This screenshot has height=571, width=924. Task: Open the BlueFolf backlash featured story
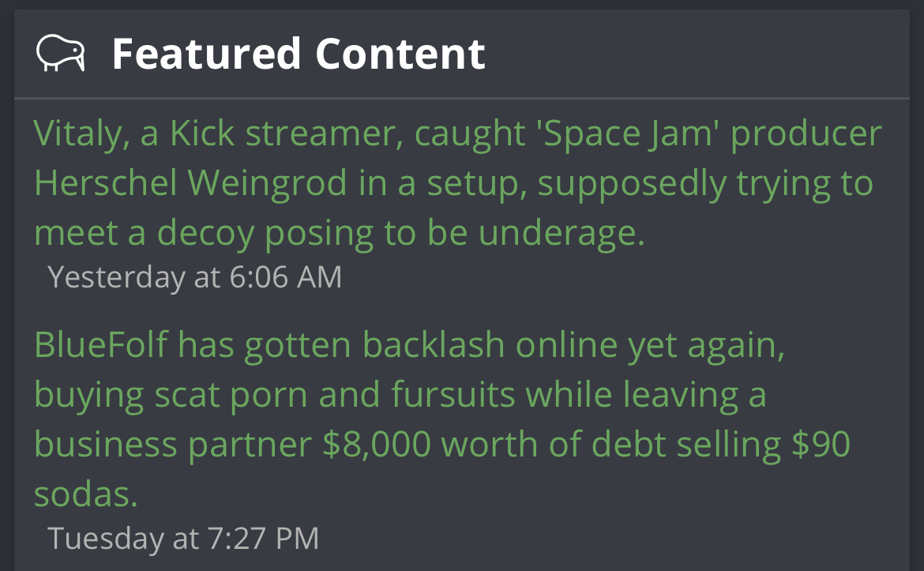[x=411, y=395]
